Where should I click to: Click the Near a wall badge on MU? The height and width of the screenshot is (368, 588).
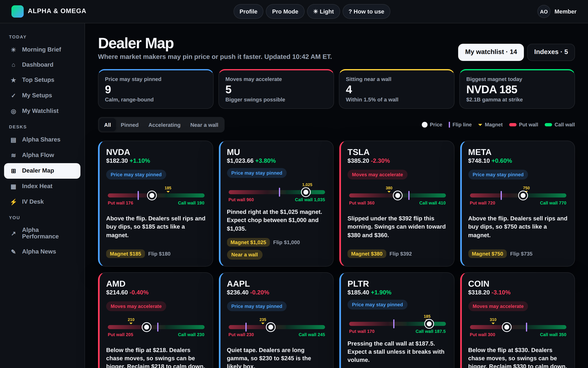pos(244,255)
